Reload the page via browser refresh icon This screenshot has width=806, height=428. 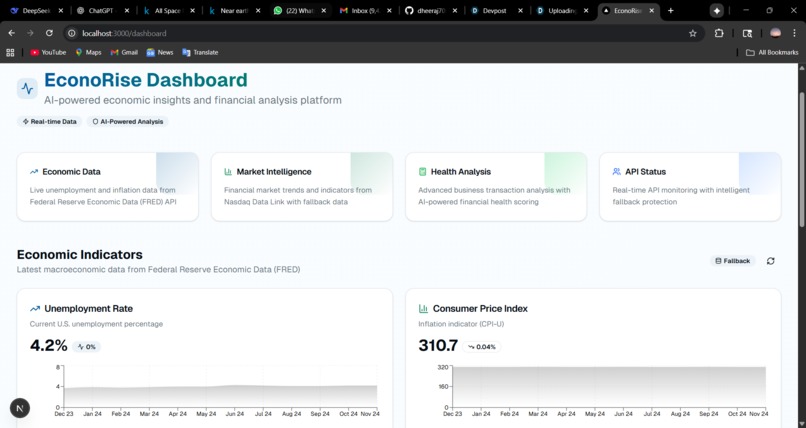[x=49, y=33]
